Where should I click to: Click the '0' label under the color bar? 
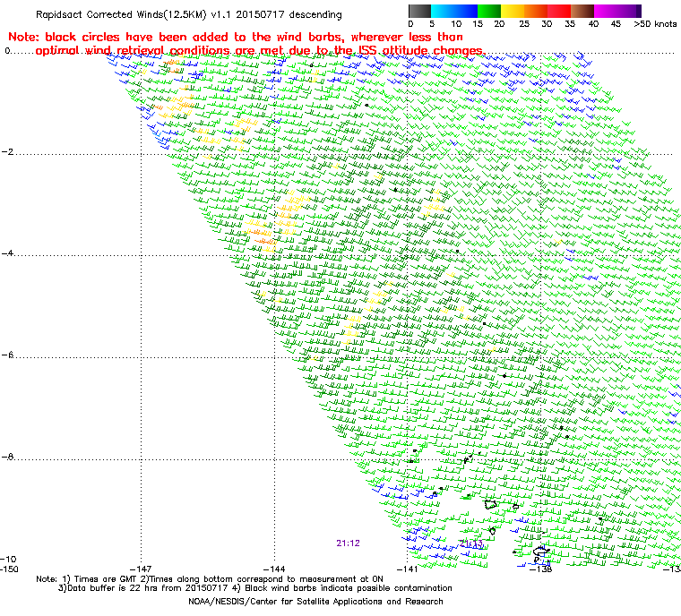(x=411, y=24)
